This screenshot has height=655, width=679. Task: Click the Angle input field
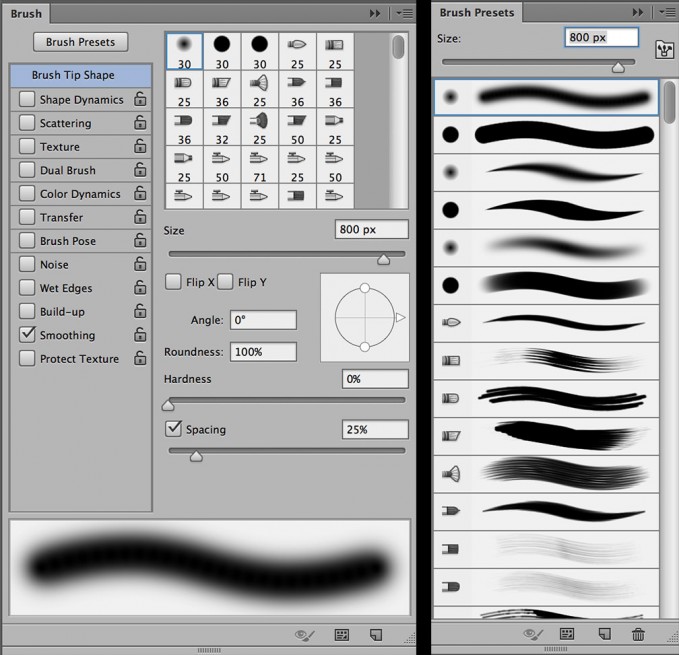(x=263, y=320)
